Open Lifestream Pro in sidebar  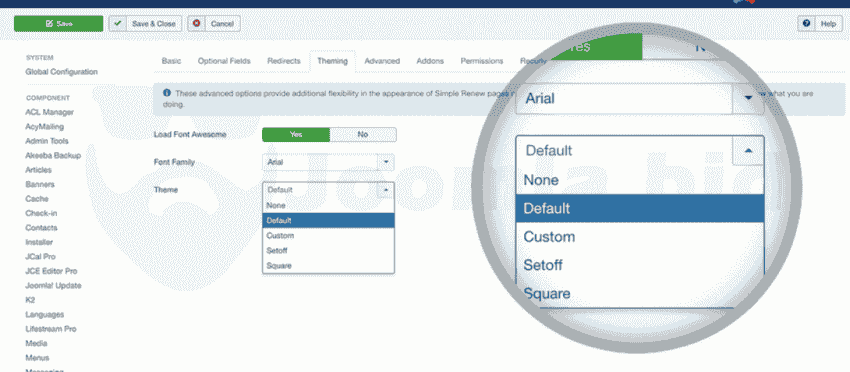[50, 329]
